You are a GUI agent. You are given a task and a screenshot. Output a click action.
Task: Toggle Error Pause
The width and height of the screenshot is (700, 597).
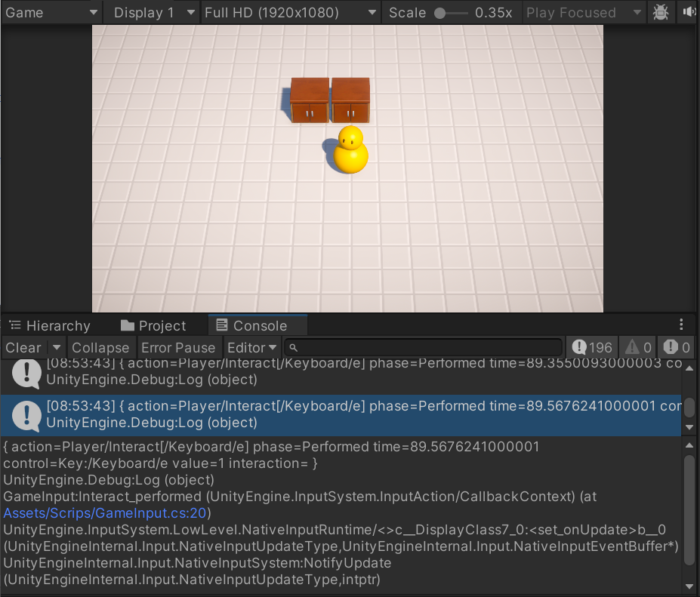click(x=179, y=347)
